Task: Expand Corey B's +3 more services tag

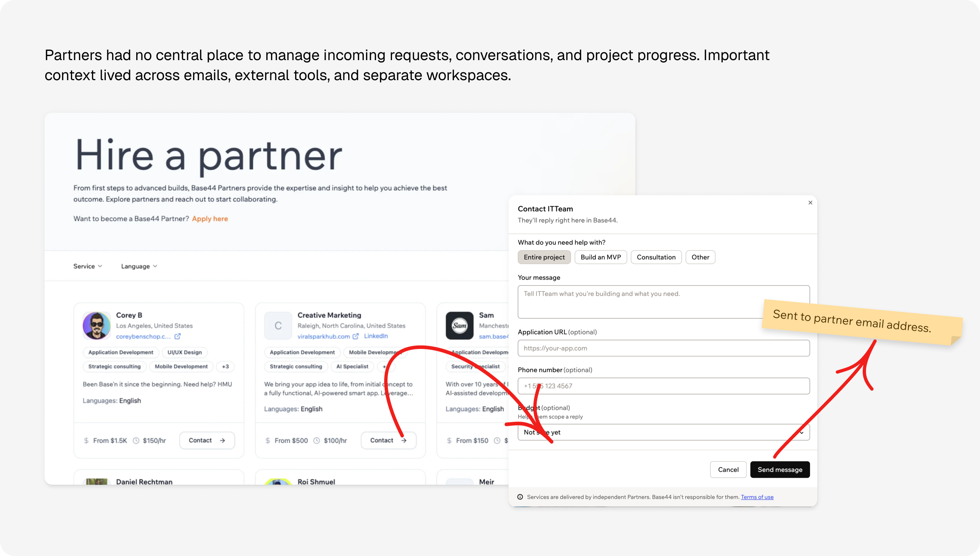Action: point(225,366)
